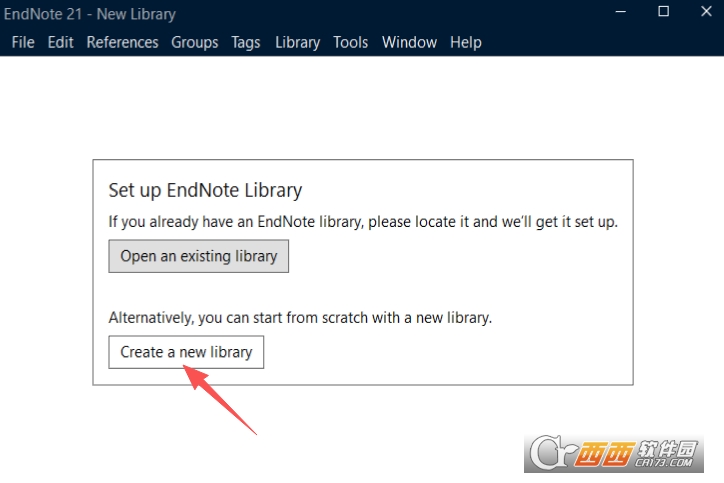This screenshot has height=483, width=724.
Task: Open the Library menu
Action: [x=297, y=42]
